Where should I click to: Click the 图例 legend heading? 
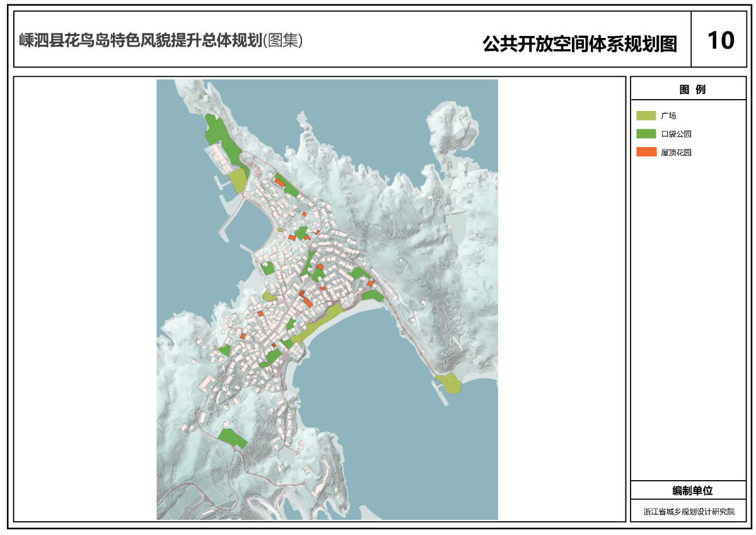pyautogui.click(x=692, y=89)
